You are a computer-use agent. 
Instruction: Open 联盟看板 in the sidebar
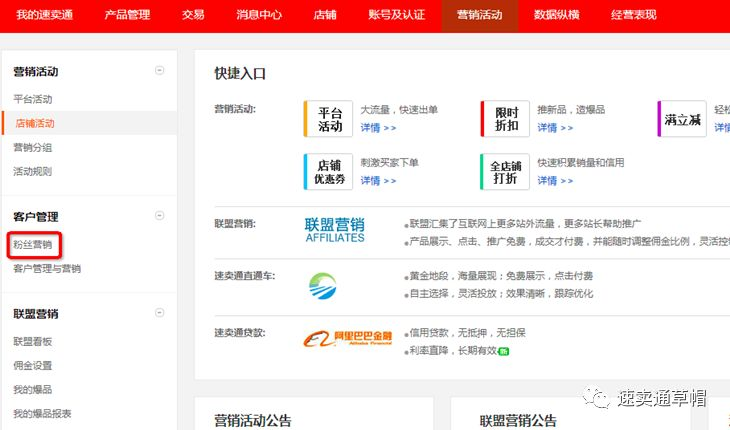tap(33, 342)
